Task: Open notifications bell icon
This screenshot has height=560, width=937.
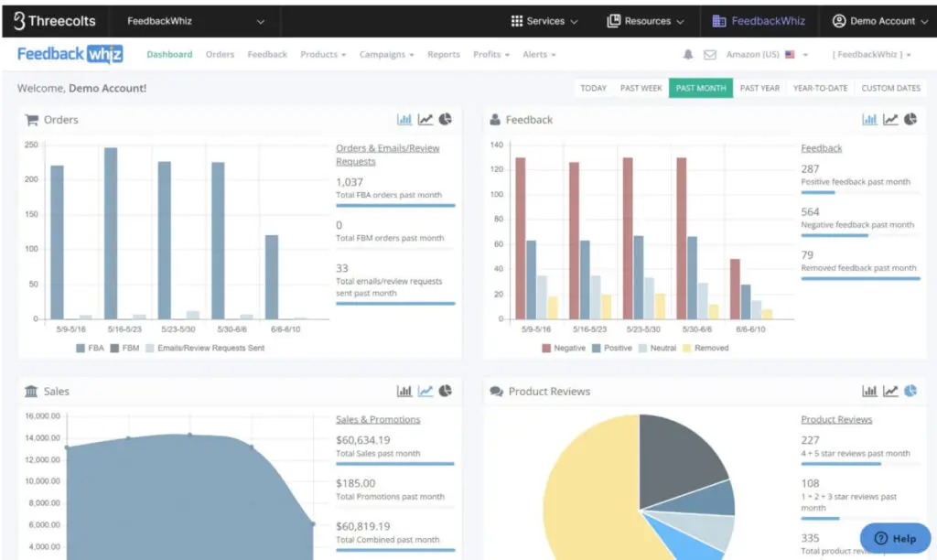Action: point(688,55)
